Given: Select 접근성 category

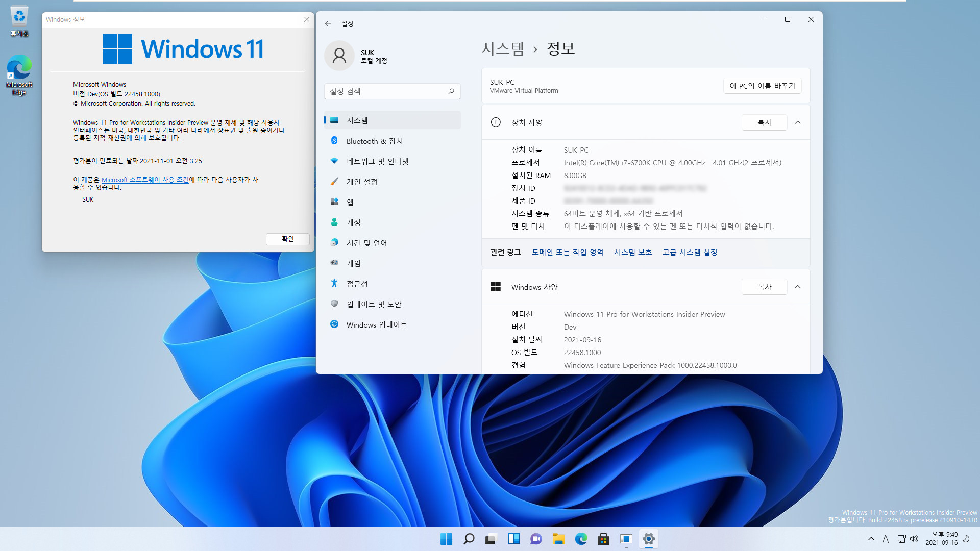Looking at the screenshot, I should point(392,284).
